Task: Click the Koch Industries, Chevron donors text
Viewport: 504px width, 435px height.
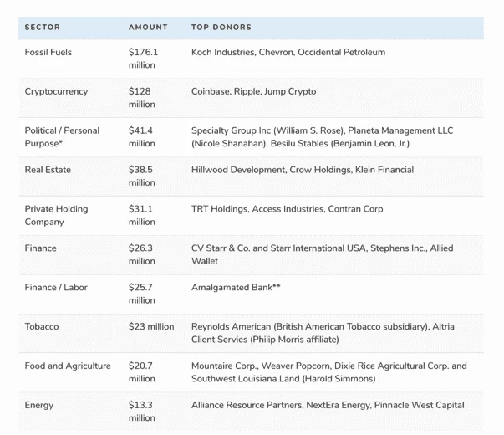Action: (288, 52)
